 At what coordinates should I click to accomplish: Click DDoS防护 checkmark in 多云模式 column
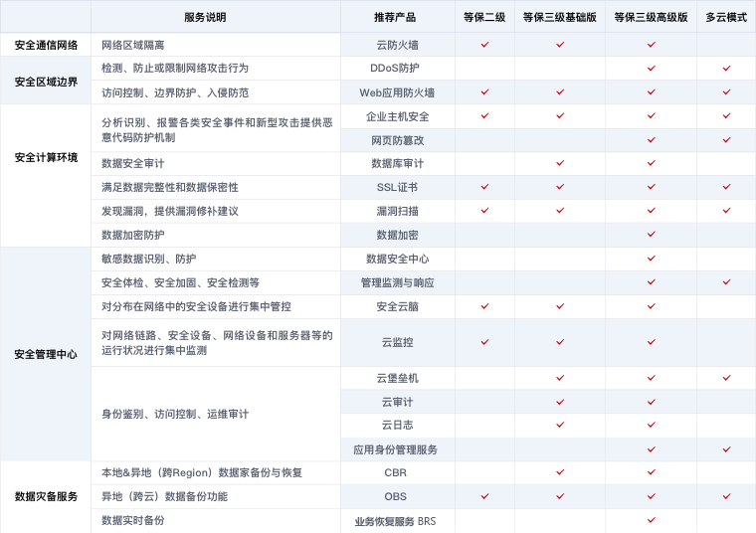tap(726, 69)
